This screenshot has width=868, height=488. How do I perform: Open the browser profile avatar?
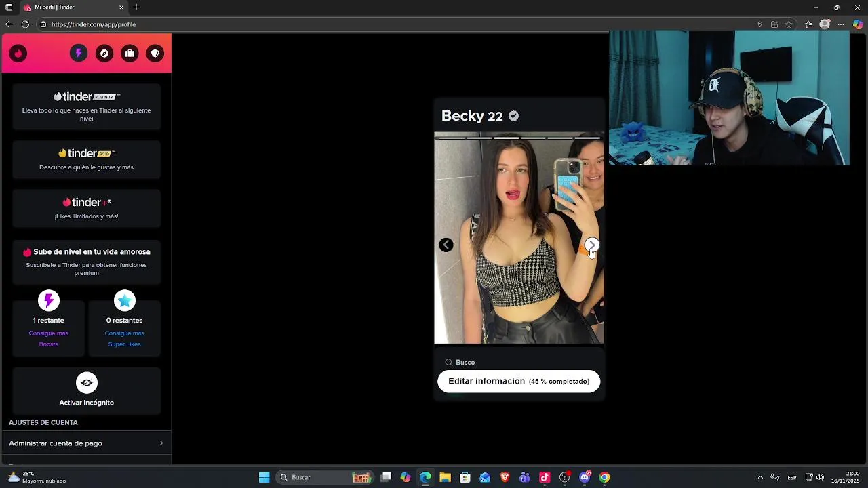point(825,24)
